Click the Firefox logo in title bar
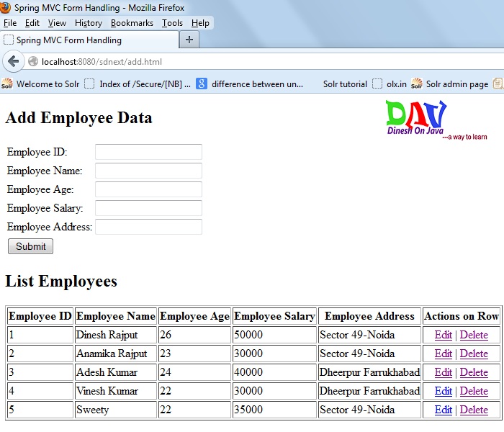This screenshot has height=432, width=504. (x=5, y=7)
